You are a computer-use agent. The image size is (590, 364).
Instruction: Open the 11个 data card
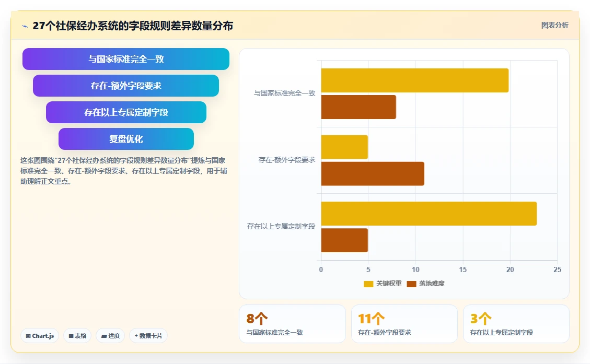[x=404, y=324]
